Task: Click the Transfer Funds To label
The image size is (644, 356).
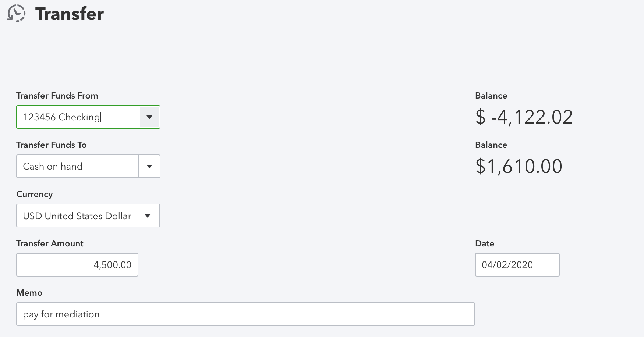Action: [52, 145]
